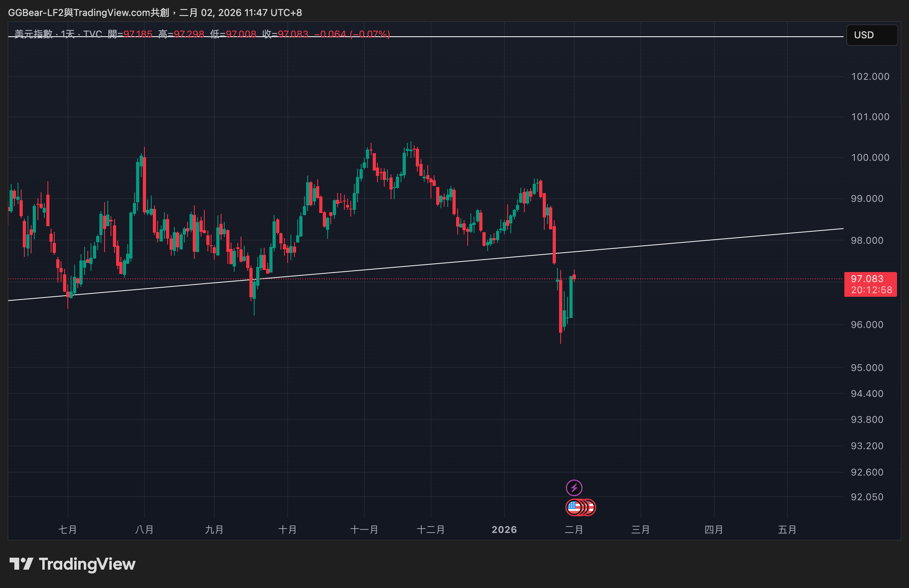Screen dimensions: 909x588
Task: Click the 二月 time axis label
Action: point(574,529)
